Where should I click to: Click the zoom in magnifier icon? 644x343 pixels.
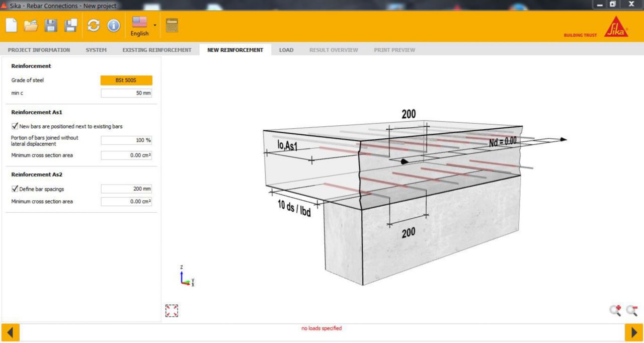click(x=615, y=311)
